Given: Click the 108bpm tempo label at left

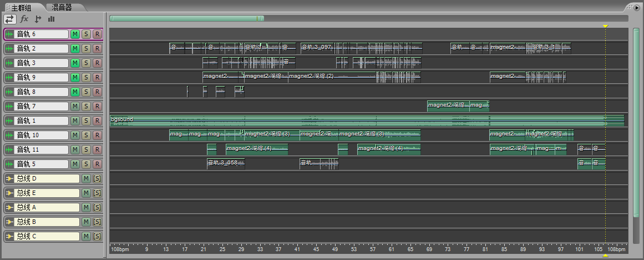Looking at the screenshot, I should [120, 249].
